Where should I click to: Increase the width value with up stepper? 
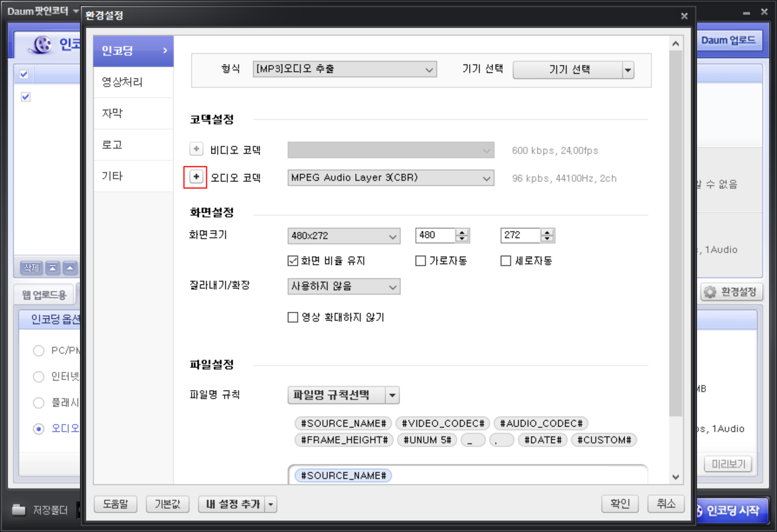(x=462, y=232)
